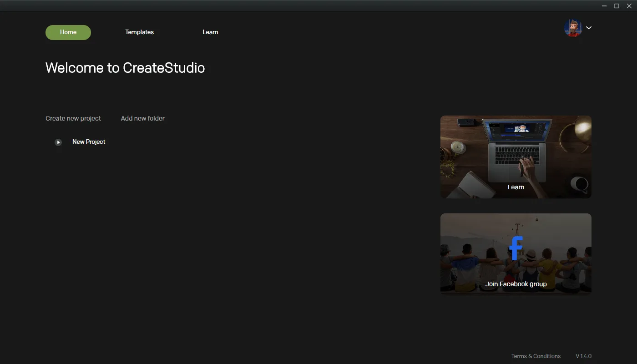
Task: Go to the Learn tab
Action: click(x=210, y=32)
